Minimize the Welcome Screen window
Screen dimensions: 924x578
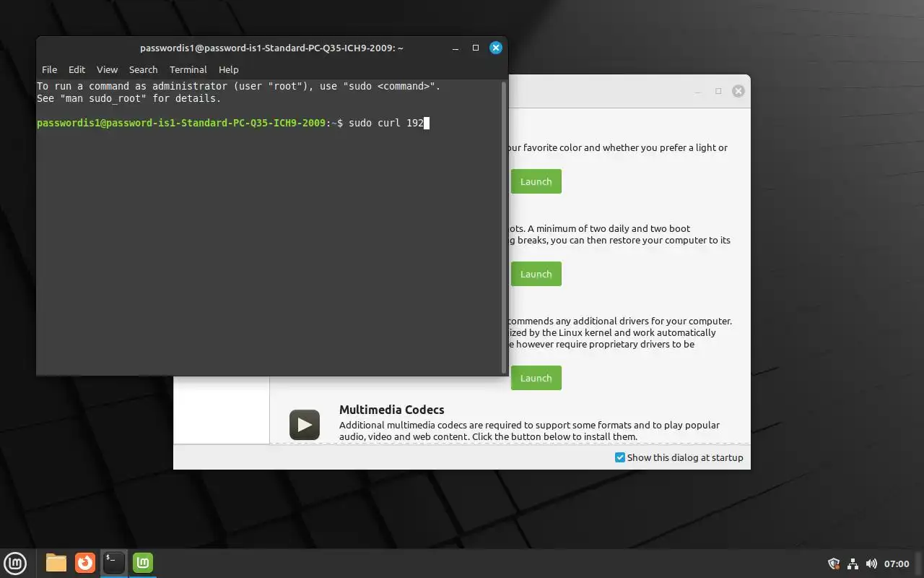pos(698,91)
